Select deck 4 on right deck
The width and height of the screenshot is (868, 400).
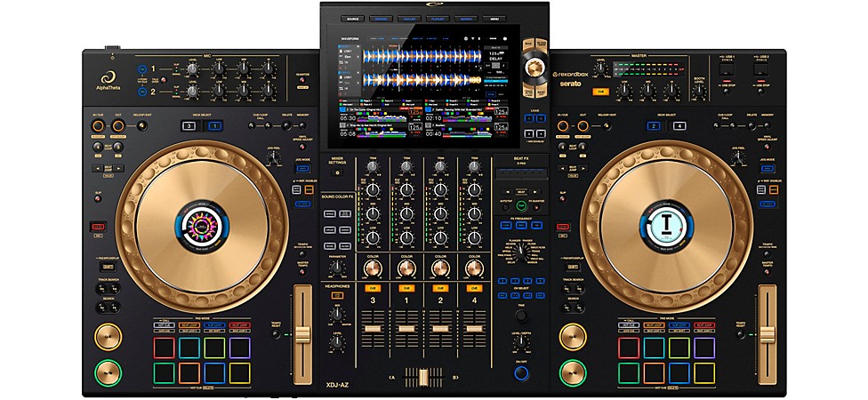click(x=679, y=125)
